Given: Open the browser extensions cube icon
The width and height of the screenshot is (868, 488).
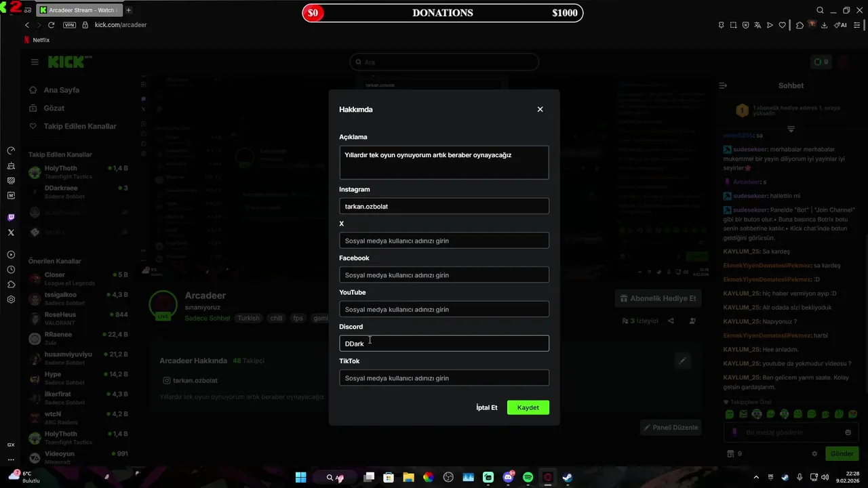Looking at the screenshot, I should click(x=800, y=25).
